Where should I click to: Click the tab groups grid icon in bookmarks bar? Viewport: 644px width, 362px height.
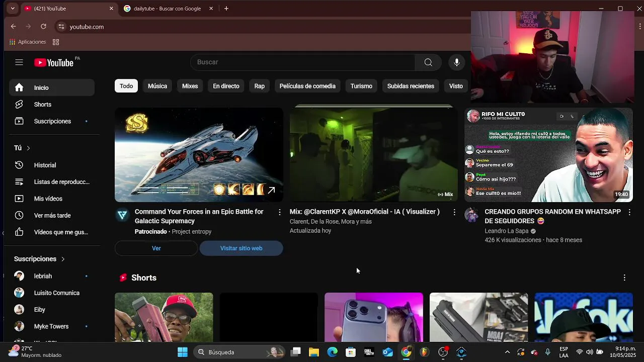click(x=56, y=42)
